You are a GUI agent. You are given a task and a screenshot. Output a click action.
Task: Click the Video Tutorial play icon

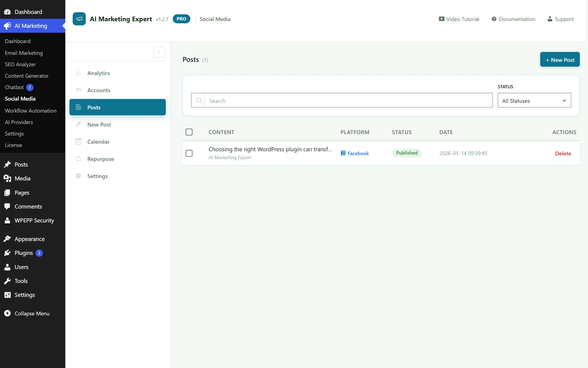442,19
